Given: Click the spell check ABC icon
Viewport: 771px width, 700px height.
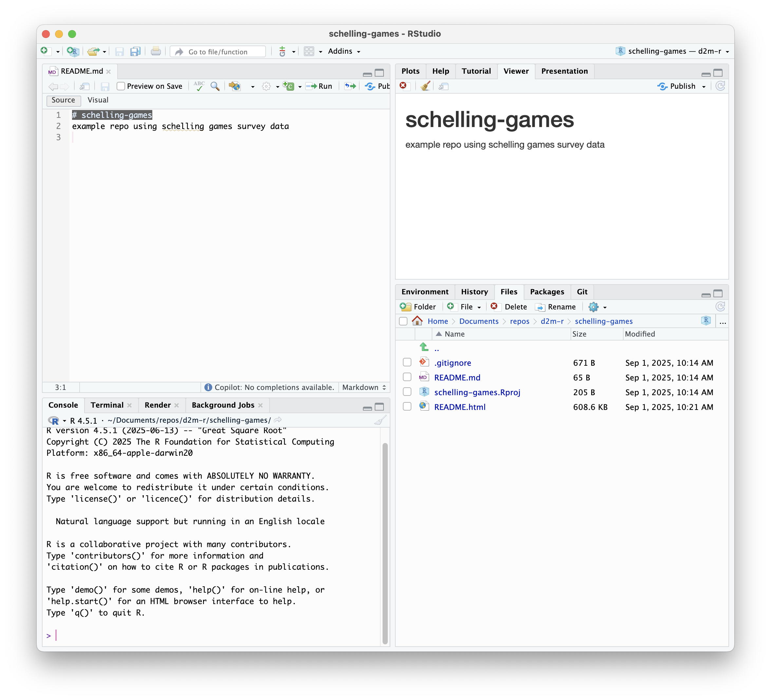Looking at the screenshot, I should pyautogui.click(x=199, y=86).
